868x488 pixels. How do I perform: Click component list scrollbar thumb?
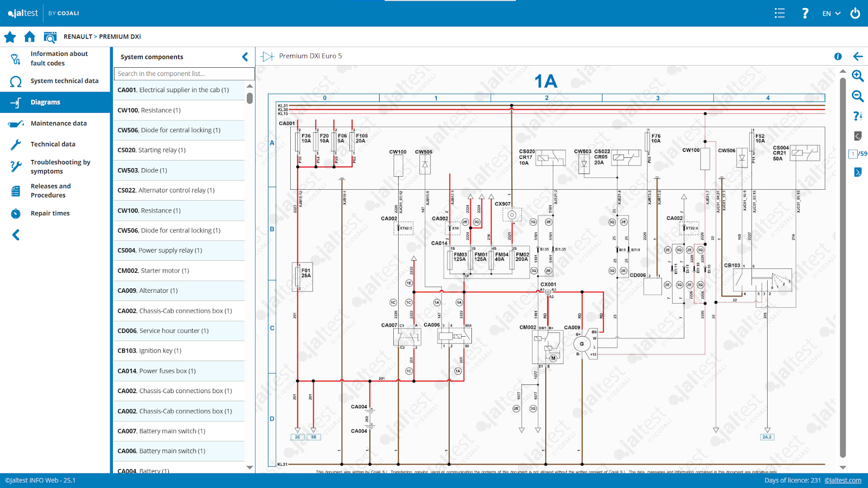point(250,98)
